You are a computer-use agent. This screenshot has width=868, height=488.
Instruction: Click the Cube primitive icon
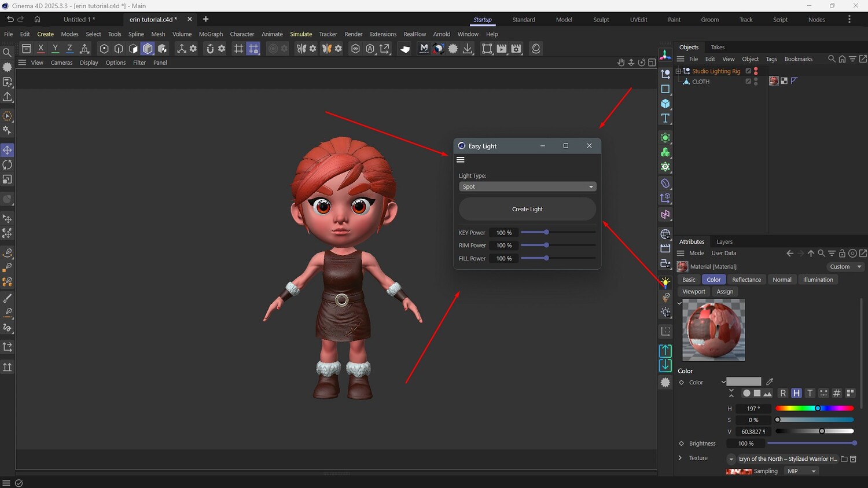tap(665, 104)
